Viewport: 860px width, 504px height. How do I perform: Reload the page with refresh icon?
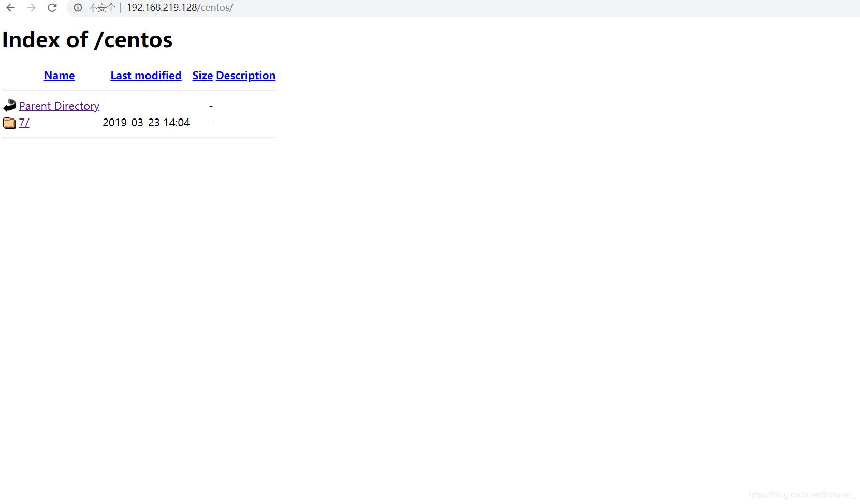[x=52, y=8]
